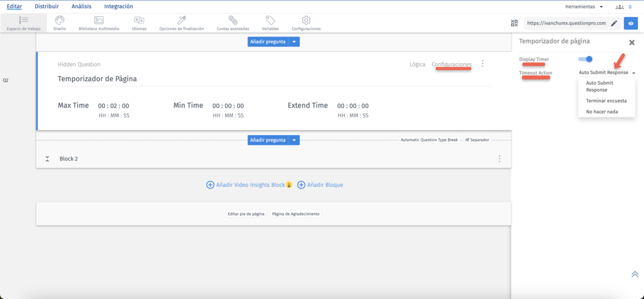
Task: Open arrow beside top Añadir pregunta button
Action: coord(294,41)
